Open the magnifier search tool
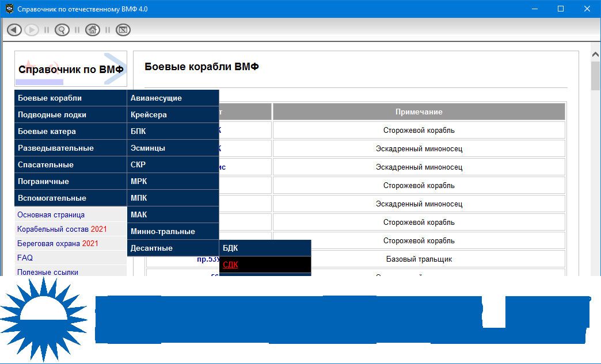The width and height of the screenshot is (601, 364). 62,30
